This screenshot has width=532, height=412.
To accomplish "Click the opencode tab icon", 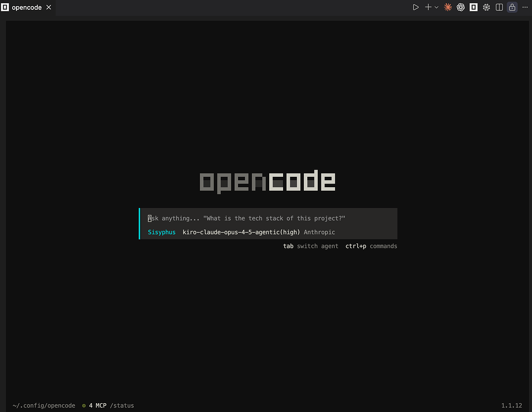I will (5, 7).
